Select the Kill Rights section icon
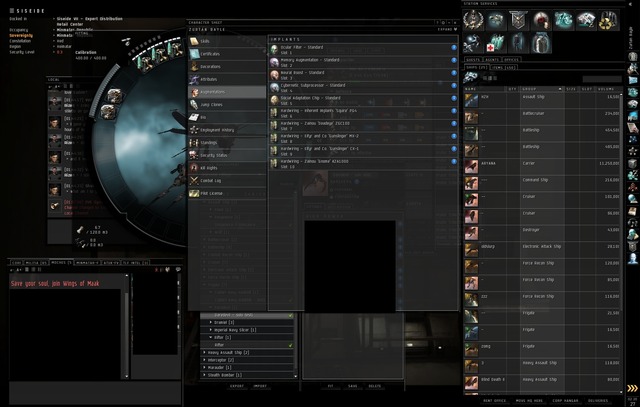The width and height of the screenshot is (640, 407). [194, 168]
